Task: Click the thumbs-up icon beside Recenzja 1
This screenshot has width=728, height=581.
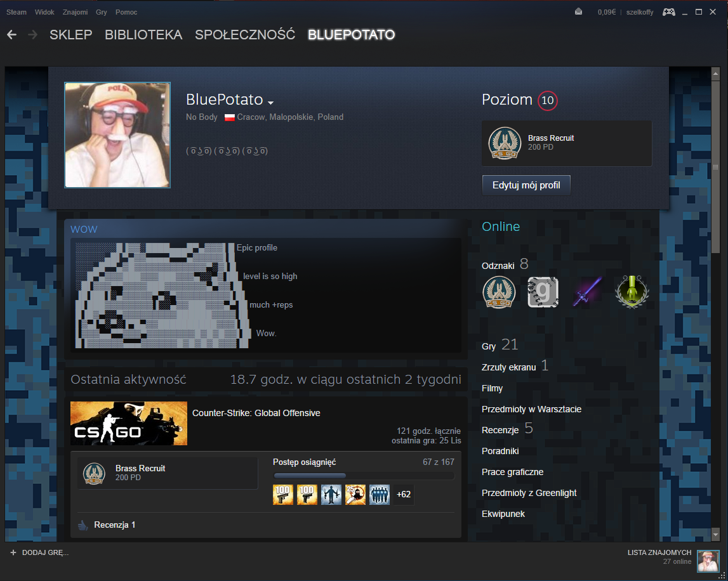Action: tap(83, 525)
